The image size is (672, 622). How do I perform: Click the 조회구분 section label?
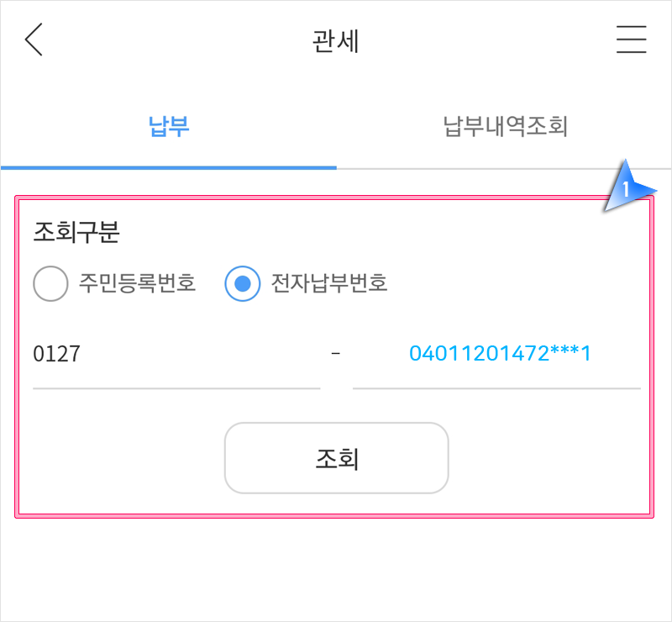point(71,234)
